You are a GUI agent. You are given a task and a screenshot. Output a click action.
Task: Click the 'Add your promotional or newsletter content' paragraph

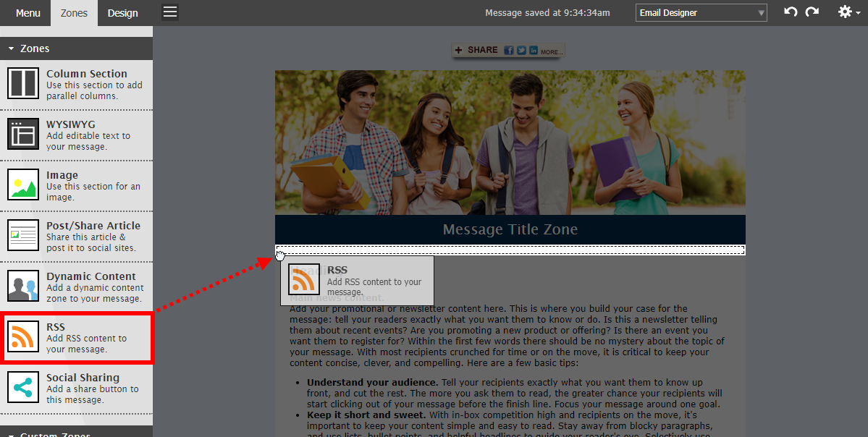pos(507,335)
